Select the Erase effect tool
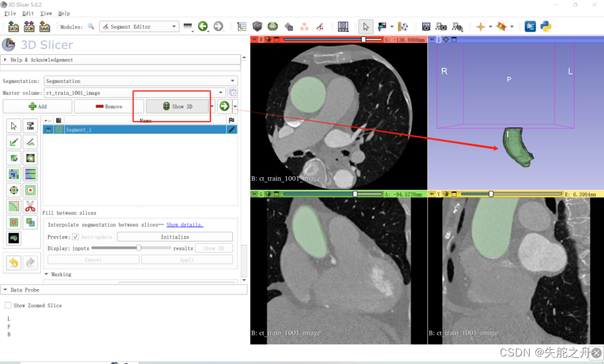This screenshot has width=604, height=364. tap(12, 157)
